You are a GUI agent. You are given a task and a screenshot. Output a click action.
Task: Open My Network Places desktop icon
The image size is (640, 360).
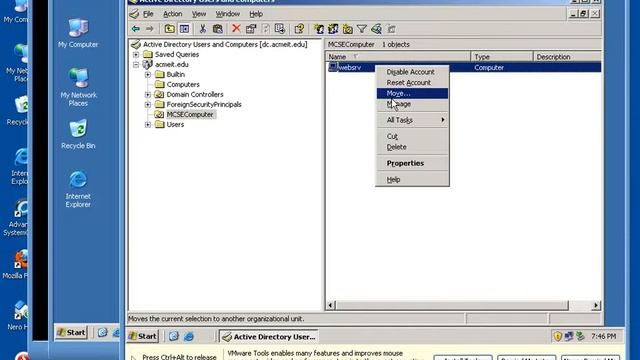click(78, 87)
